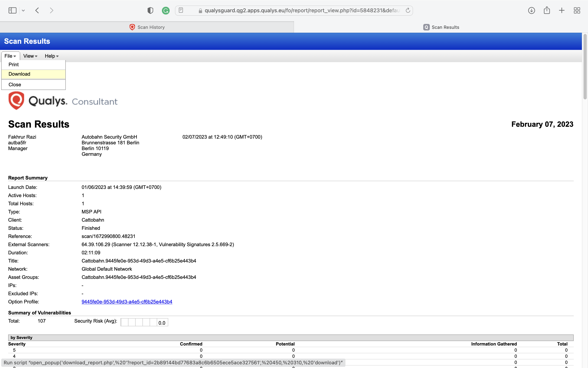
Task: Click the Severity 5 row label
Action: click(14, 350)
